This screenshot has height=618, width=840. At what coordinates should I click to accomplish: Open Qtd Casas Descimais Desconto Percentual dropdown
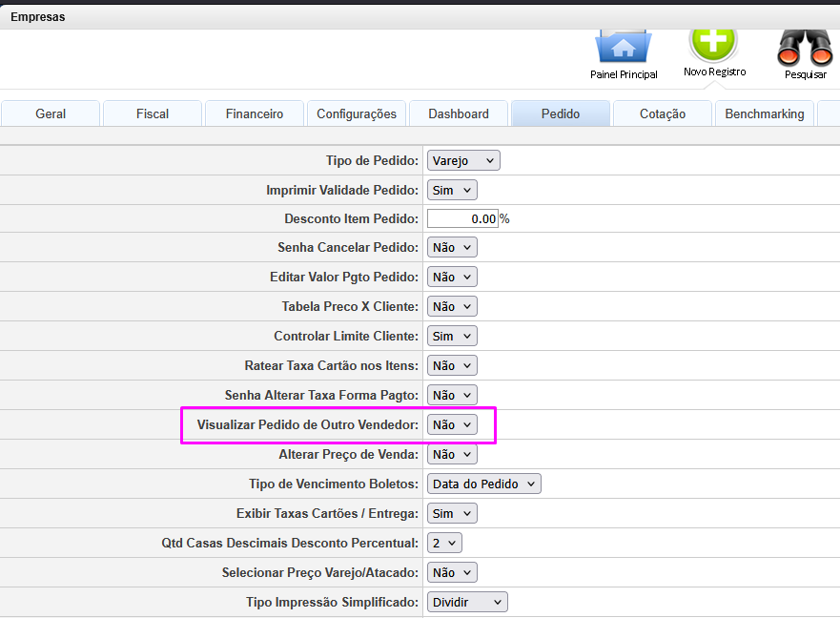point(444,543)
